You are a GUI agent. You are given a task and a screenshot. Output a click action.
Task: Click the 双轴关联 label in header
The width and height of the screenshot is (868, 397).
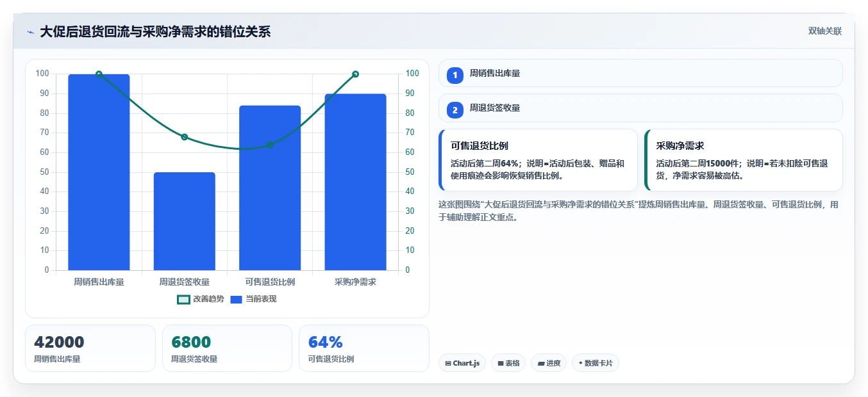[824, 31]
